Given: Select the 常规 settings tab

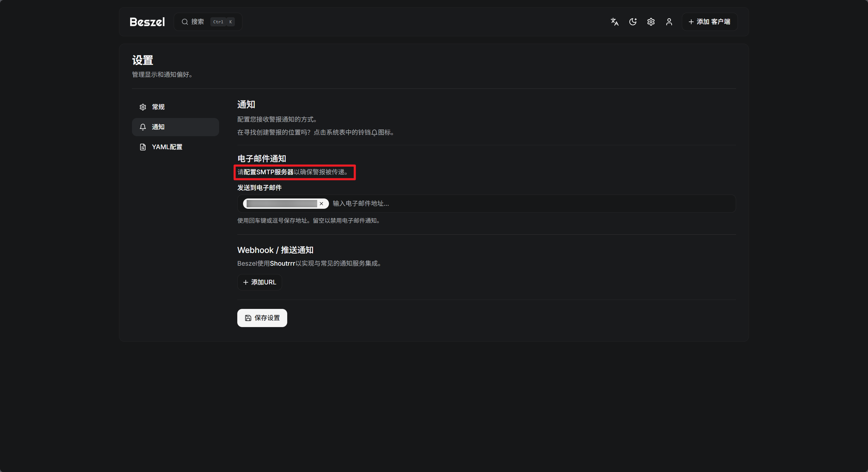Looking at the screenshot, I should coord(175,107).
